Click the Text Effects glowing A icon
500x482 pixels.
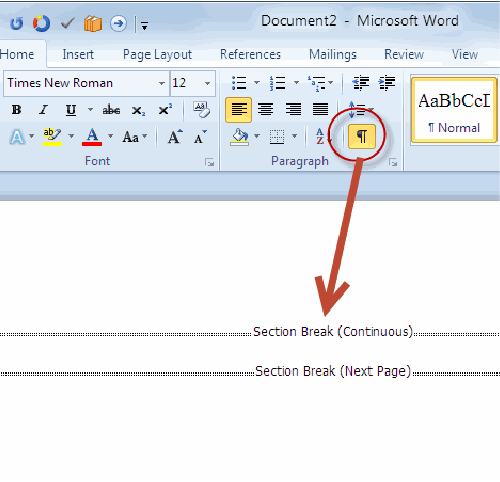pos(17,137)
